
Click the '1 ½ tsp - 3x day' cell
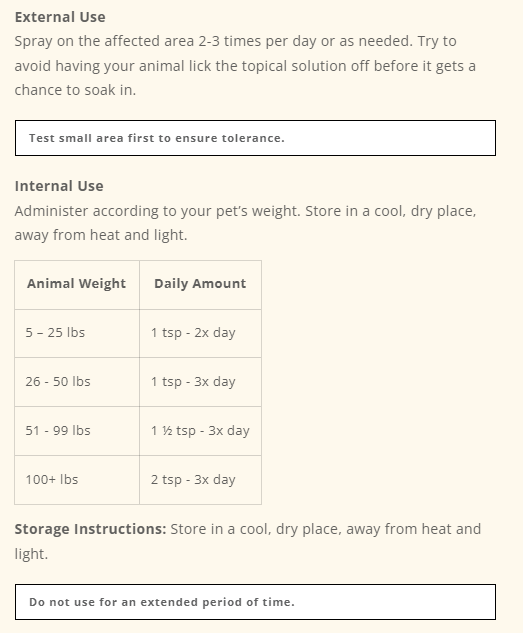click(x=200, y=431)
